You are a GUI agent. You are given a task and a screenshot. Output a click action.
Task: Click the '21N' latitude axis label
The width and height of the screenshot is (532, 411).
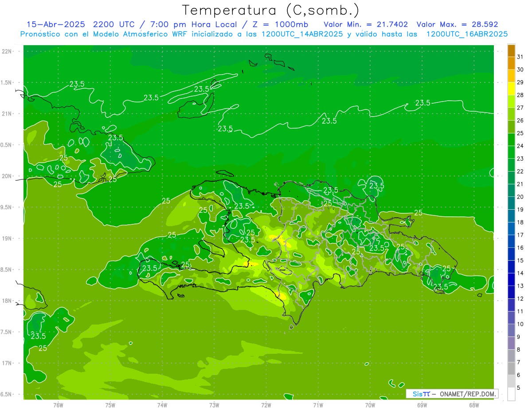tap(6, 114)
